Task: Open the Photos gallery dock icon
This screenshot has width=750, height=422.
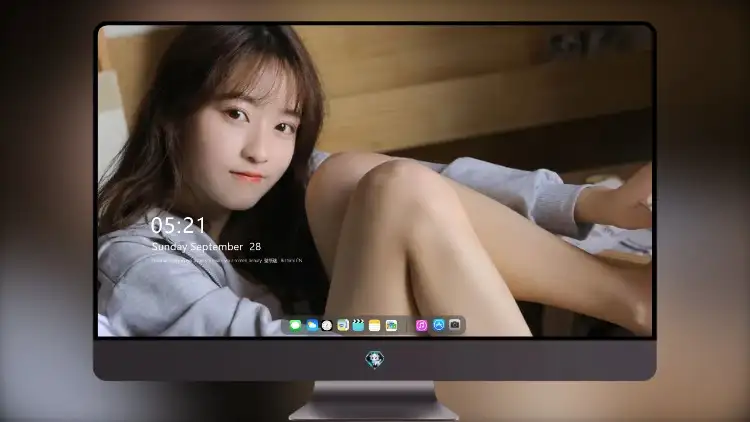Action: (391, 325)
